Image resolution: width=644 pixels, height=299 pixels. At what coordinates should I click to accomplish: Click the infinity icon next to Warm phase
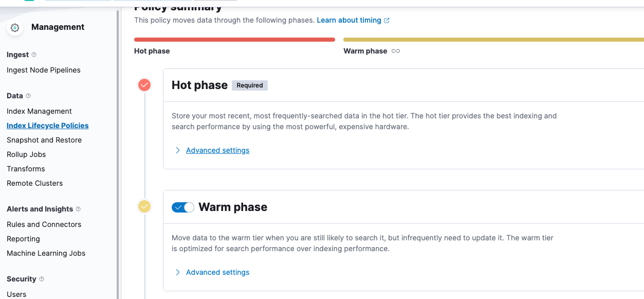pos(396,51)
